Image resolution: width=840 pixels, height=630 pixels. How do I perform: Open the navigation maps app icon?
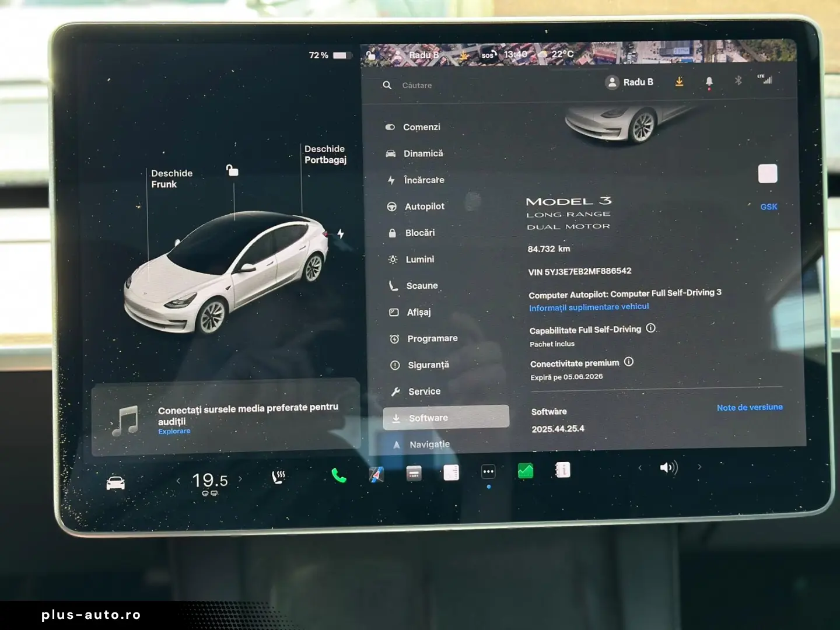tap(377, 474)
